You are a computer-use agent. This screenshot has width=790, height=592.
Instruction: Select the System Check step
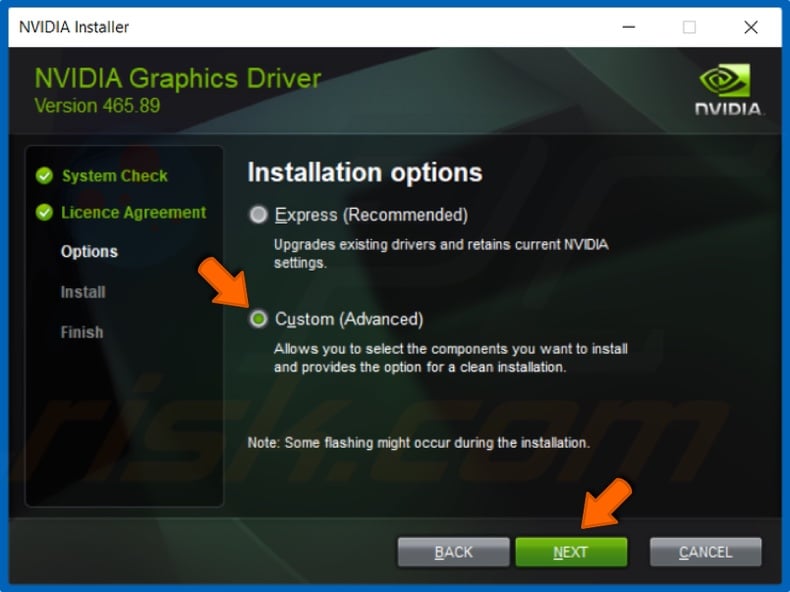[114, 176]
